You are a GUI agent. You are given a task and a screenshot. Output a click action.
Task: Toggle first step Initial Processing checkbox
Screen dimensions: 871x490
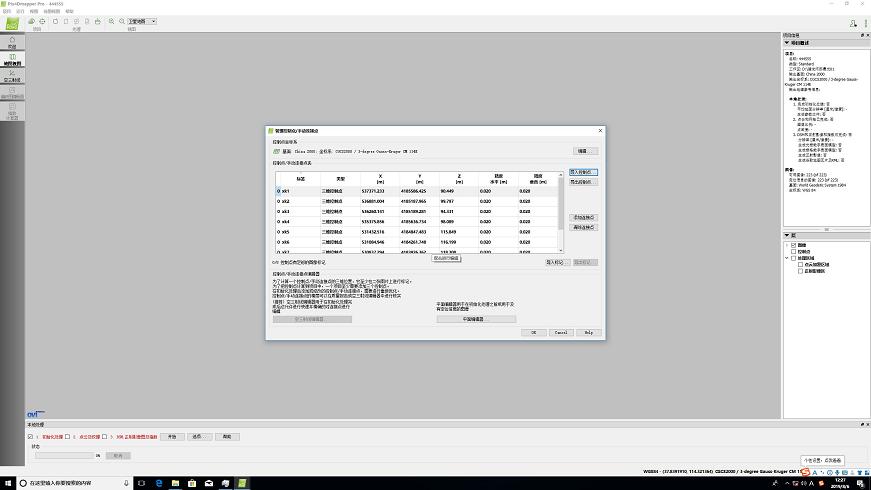point(30,437)
